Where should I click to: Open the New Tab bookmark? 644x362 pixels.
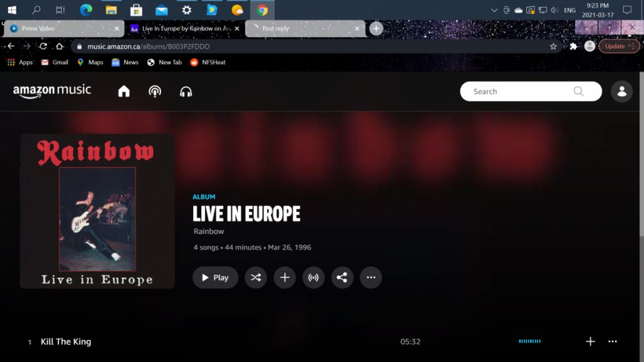164,62
